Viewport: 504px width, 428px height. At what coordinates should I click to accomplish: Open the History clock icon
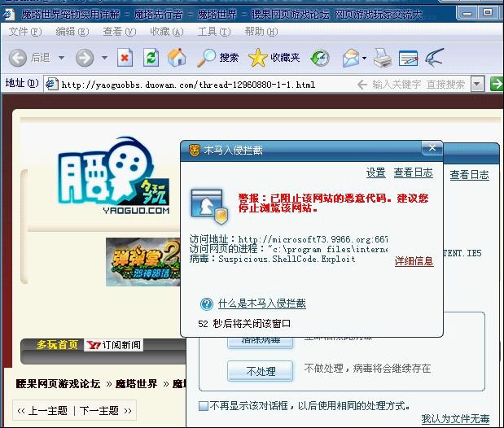click(x=320, y=58)
